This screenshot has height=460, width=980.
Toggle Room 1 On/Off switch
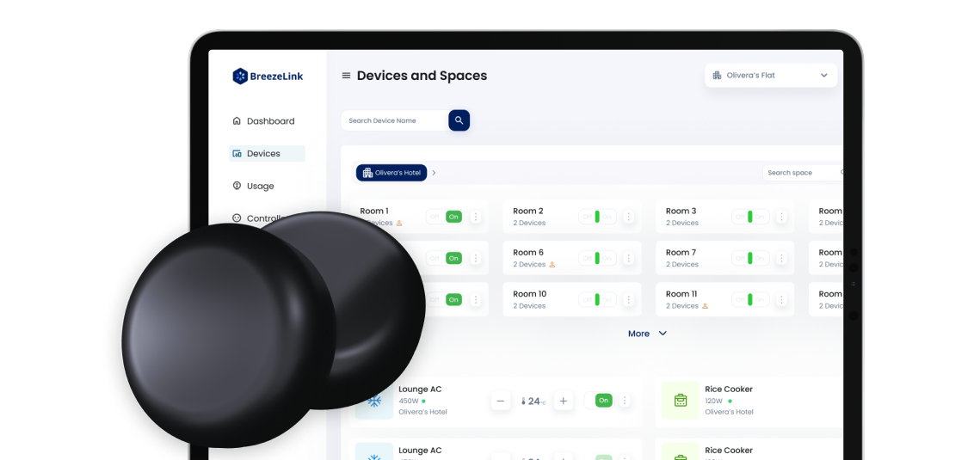click(x=444, y=217)
